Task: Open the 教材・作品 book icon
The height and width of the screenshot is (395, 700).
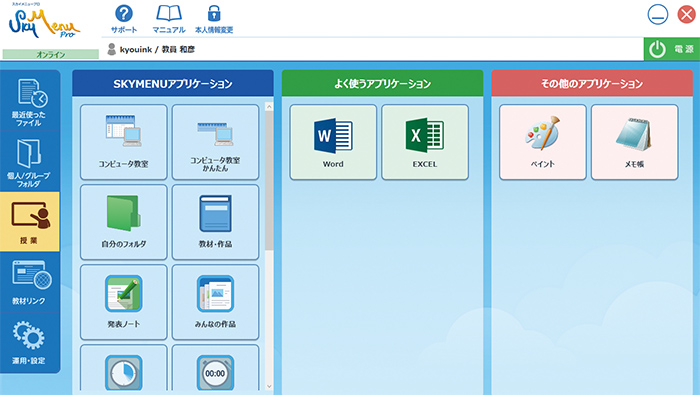Action: (215, 222)
